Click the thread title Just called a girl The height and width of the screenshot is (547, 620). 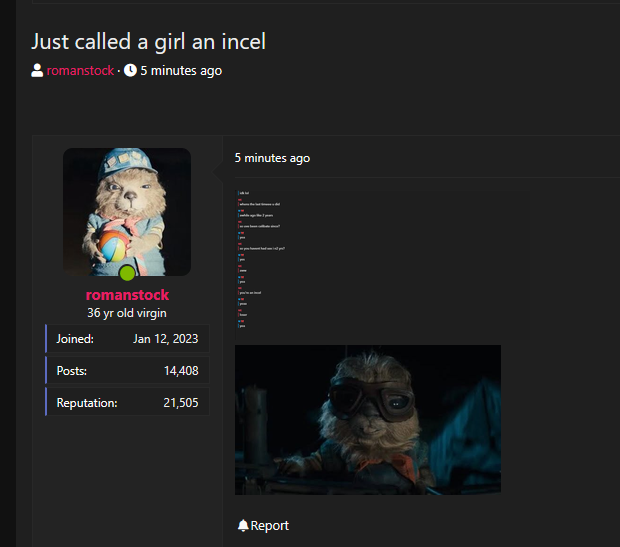tap(148, 41)
